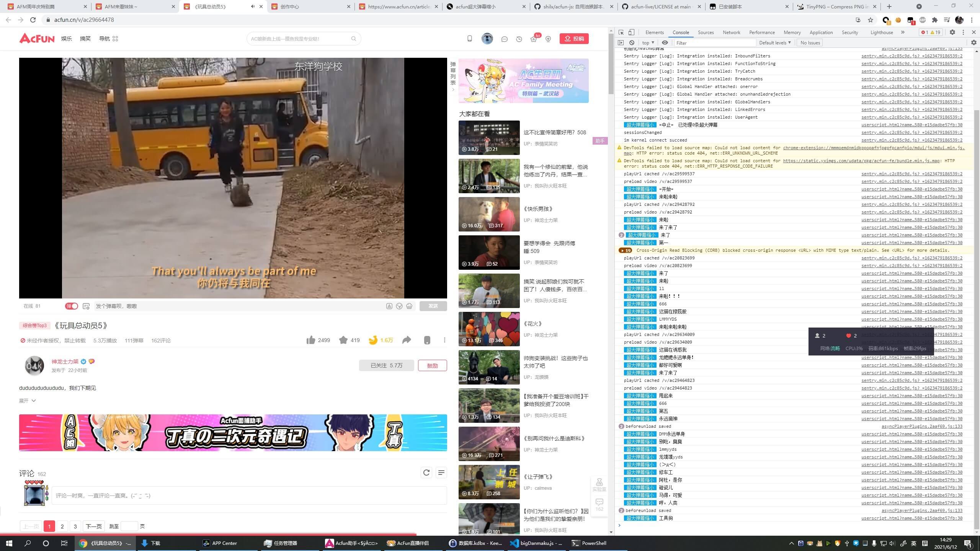The image size is (980, 551).
Task: Open the messages chat bubble icon
Action: [x=504, y=39]
